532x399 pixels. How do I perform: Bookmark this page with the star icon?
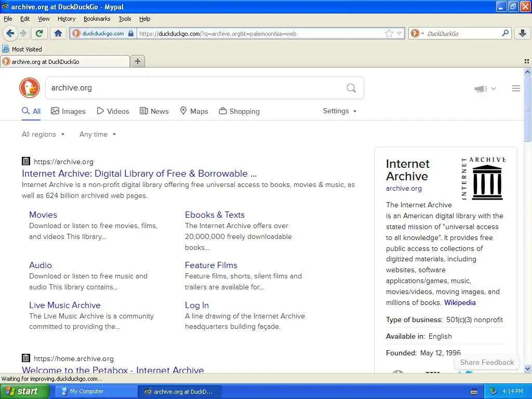click(389, 33)
